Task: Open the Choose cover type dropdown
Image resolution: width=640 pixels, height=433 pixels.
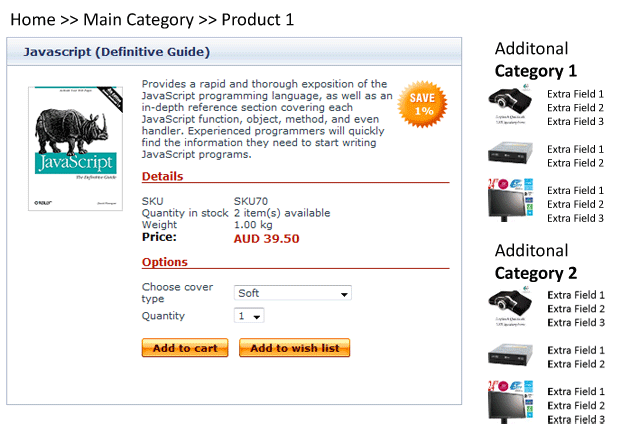Action: [292, 293]
